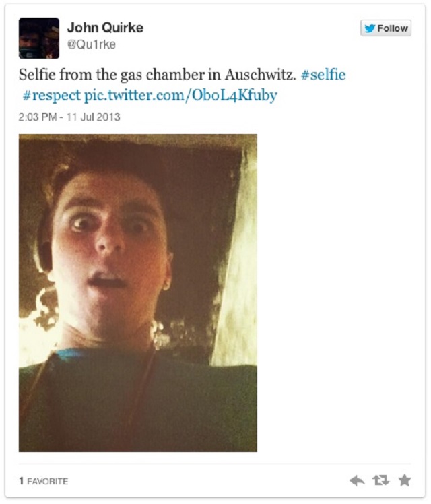Click the Twitter bird icon in Follow button
Image resolution: width=431 pixels, height=504 pixels.
point(370,28)
